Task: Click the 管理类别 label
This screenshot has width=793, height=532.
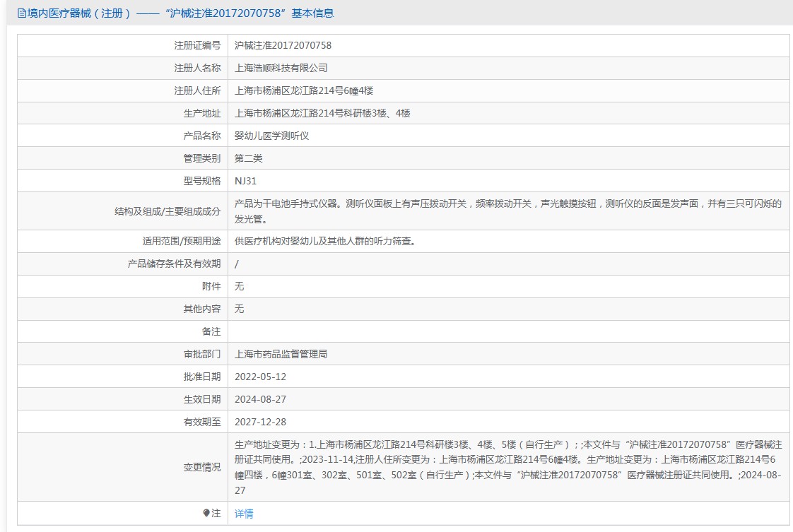Action: (x=202, y=158)
